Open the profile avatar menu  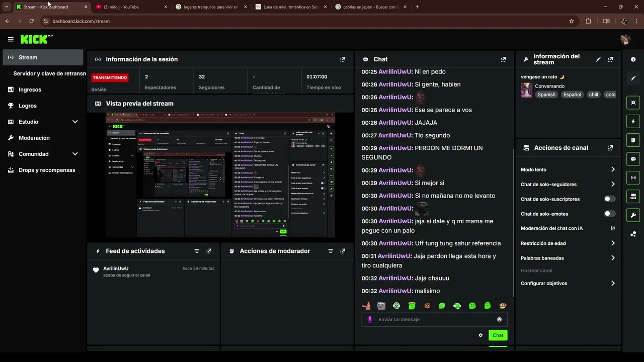(x=625, y=39)
